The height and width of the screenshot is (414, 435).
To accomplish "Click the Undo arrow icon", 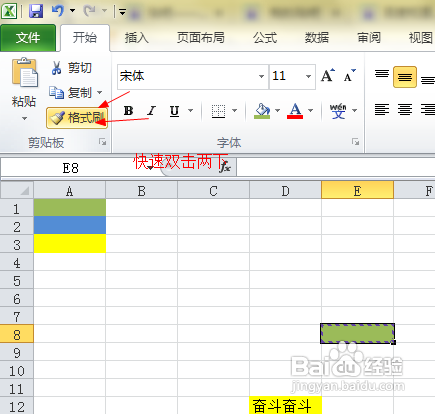I will [x=58, y=11].
